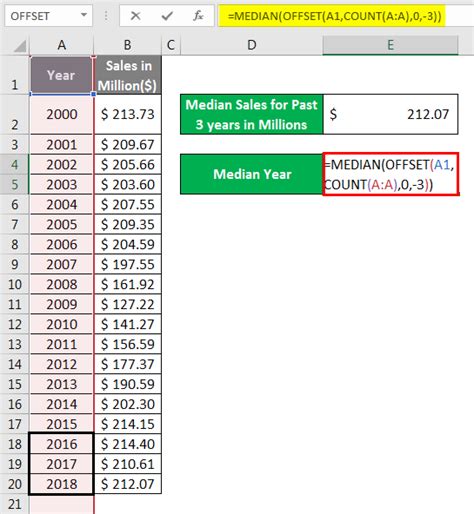The height and width of the screenshot is (514, 474).
Task: Confirm the formula with the checkmark icon
Action: 167,16
